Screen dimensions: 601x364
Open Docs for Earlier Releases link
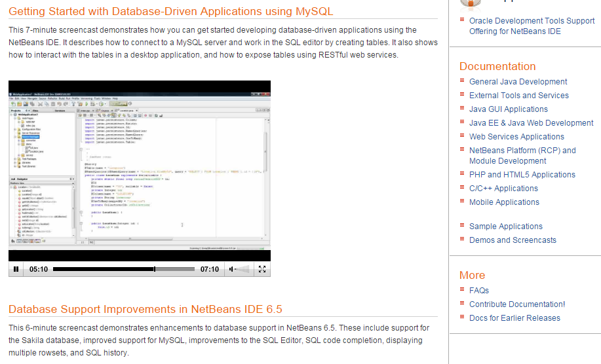click(x=514, y=318)
